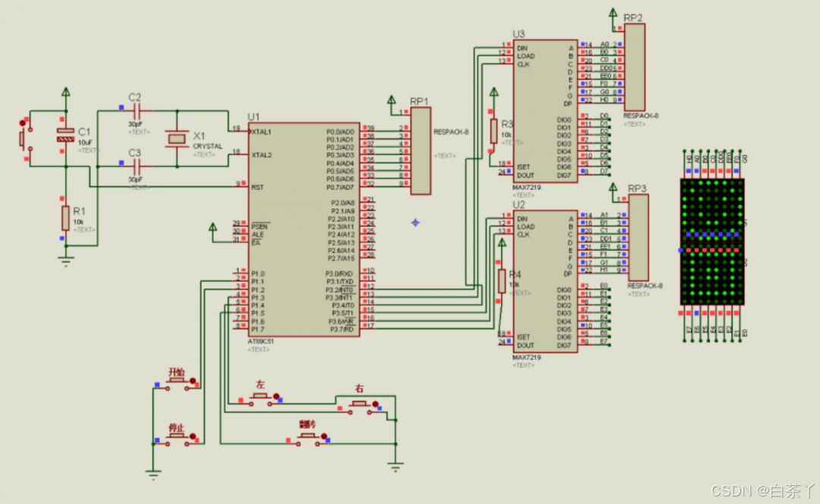Click the DOUT pin label on U2
The height and width of the screenshot is (504, 820).
tap(525, 345)
